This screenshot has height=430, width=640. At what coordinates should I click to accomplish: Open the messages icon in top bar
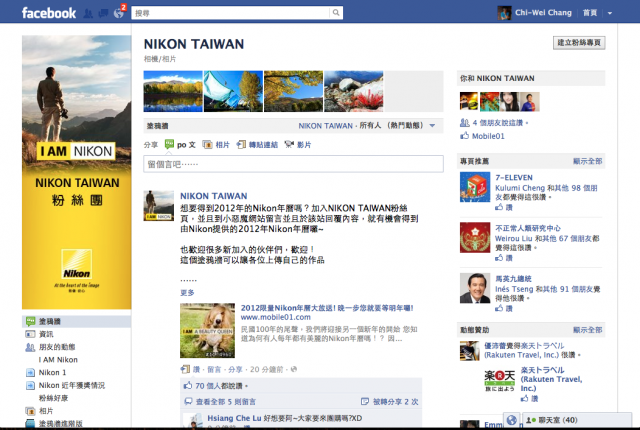click(x=103, y=13)
